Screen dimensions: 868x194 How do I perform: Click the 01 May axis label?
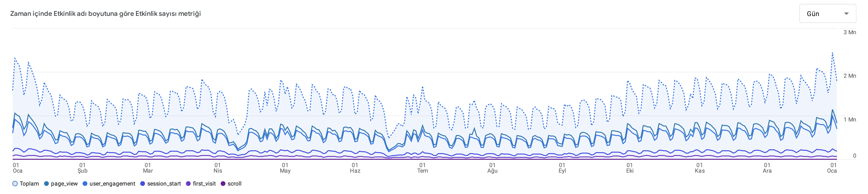pyautogui.click(x=285, y=168)
